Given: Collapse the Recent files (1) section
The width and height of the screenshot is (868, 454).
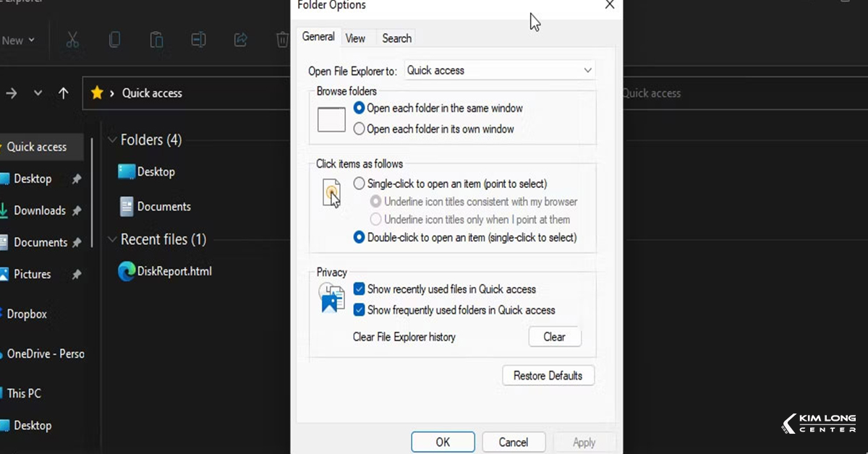Looking at the screenshot, I should click(112, 239).
